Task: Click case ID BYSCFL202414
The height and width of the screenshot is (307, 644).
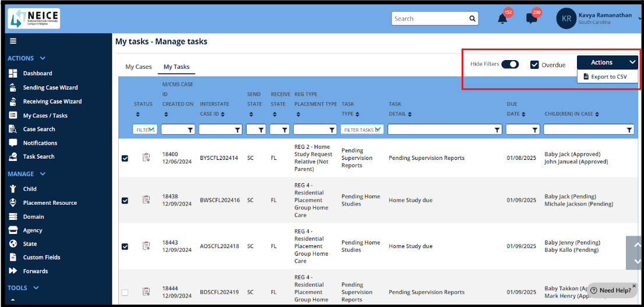Action: pos(219,158)
